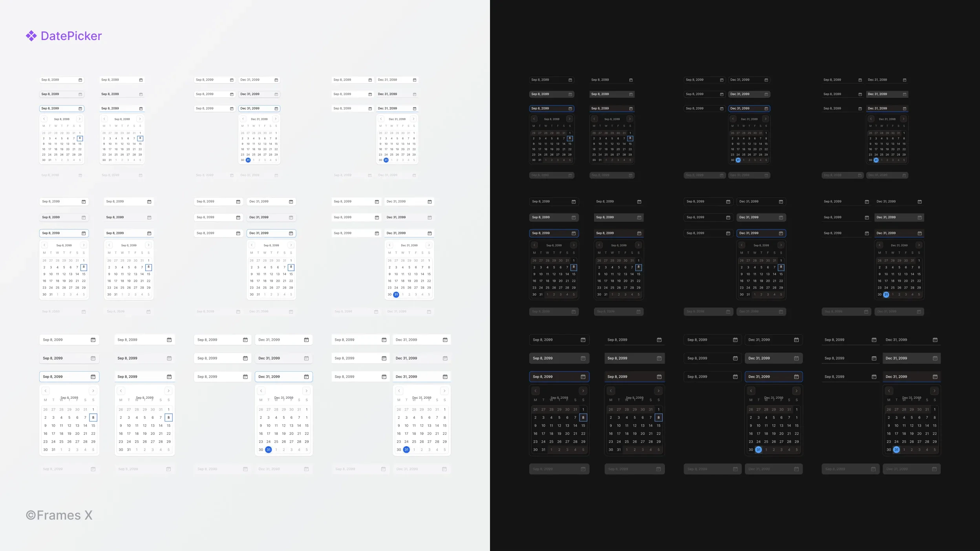Click the previous-month arrow in the dark theme calendar
Viewport: 980px width, 551px height.
tap(534, 119)
